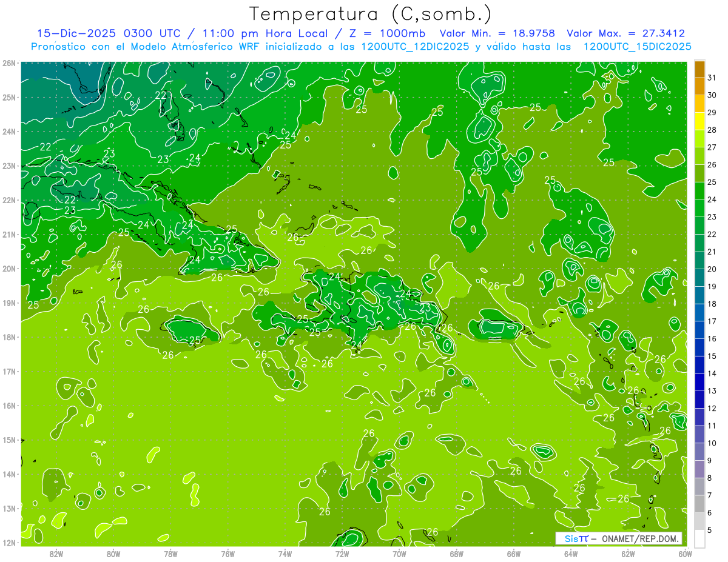Pick the color scale swatch between 26 and 27
The image size is (728, 562).
[x=699, y=156]
